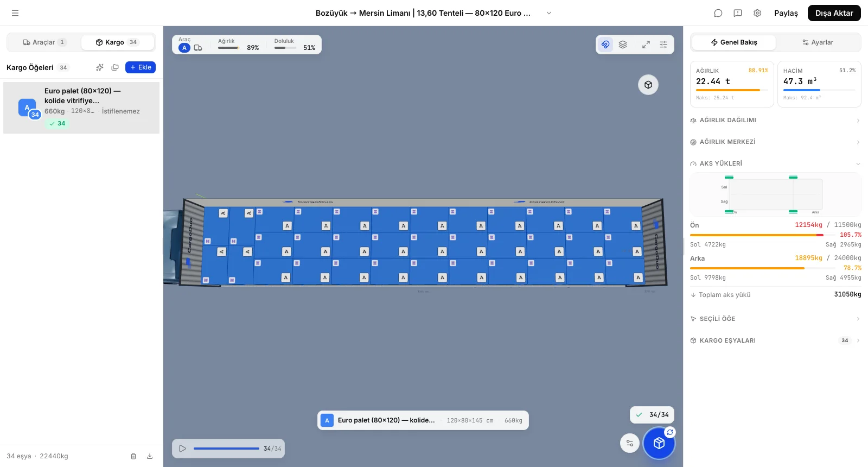Click the Arka axle value 18895kg
868x467 pixels.
(x=808, y=258)
